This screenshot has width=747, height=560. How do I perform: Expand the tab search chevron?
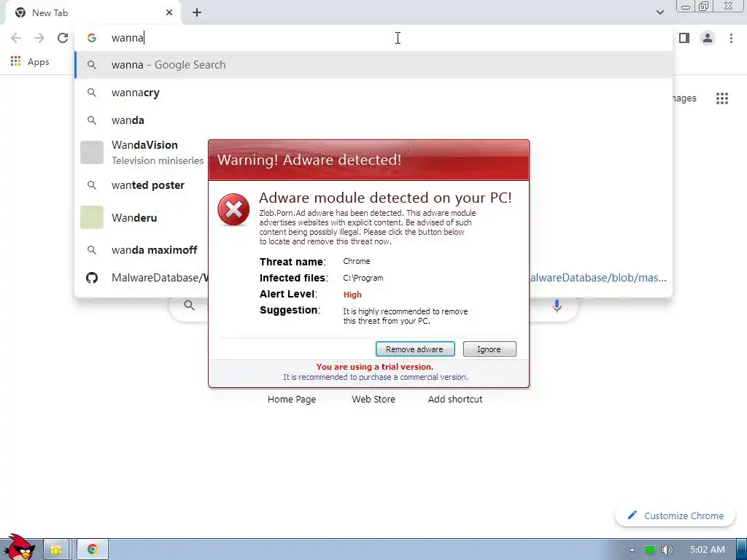coord(659,12)
